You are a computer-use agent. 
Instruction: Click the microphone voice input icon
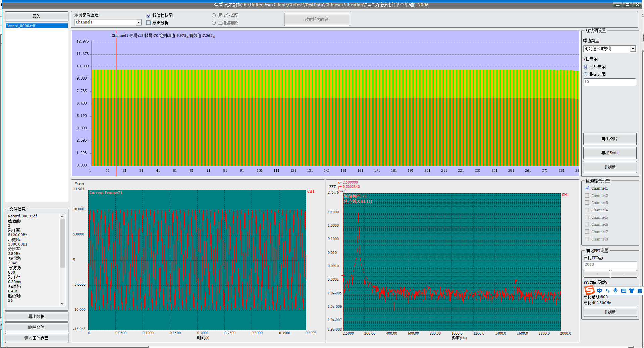(615, 291)
